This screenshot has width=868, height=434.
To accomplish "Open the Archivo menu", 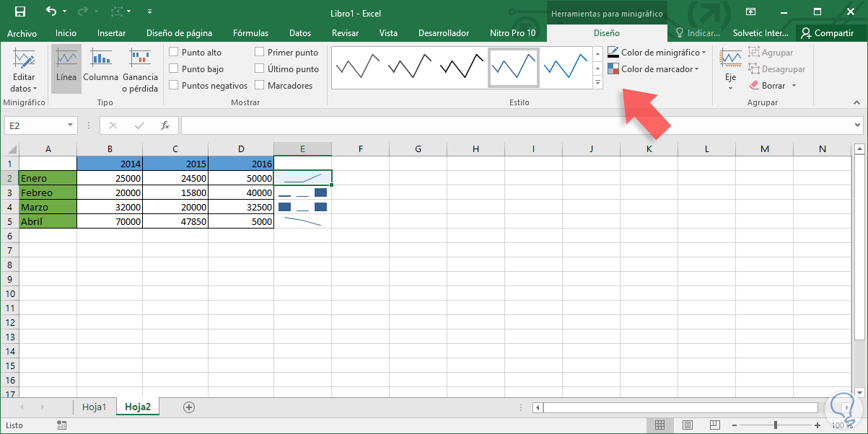I will coord(22,33).
